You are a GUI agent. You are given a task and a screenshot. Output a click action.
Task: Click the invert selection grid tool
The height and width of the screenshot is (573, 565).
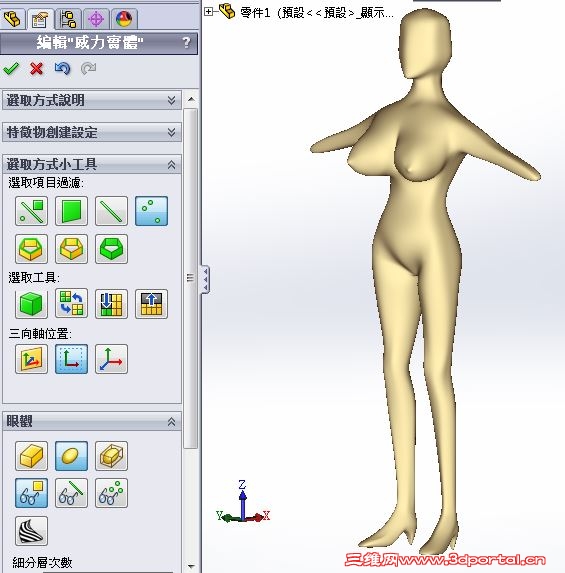pos(71,304)
